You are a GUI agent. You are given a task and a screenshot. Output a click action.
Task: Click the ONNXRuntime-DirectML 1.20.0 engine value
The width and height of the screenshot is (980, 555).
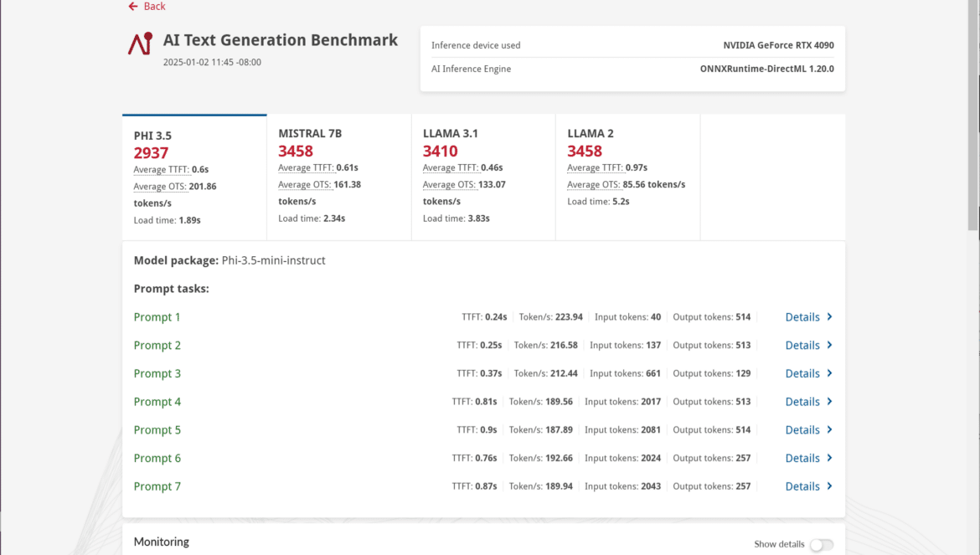(x=767, y=69)
